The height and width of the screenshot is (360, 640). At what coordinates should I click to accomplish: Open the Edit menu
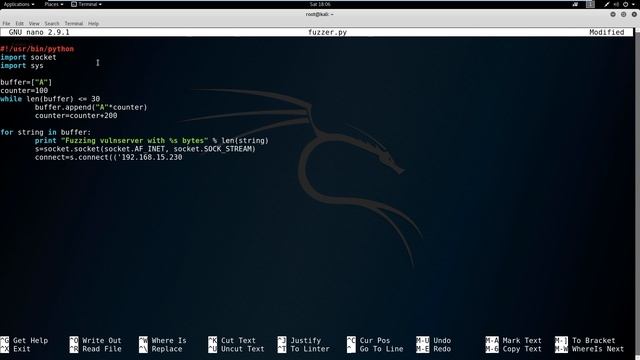pos(20,24)
